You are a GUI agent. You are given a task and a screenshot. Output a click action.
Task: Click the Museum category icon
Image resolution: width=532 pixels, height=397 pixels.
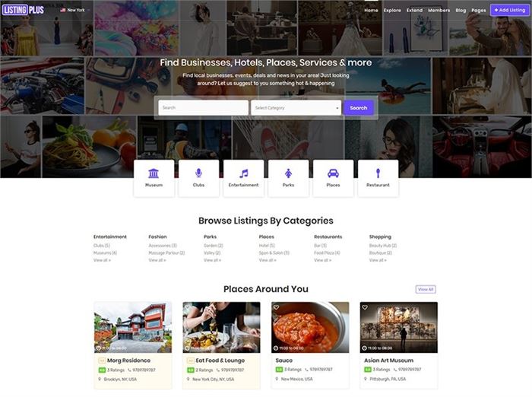(x=154, y=174)
